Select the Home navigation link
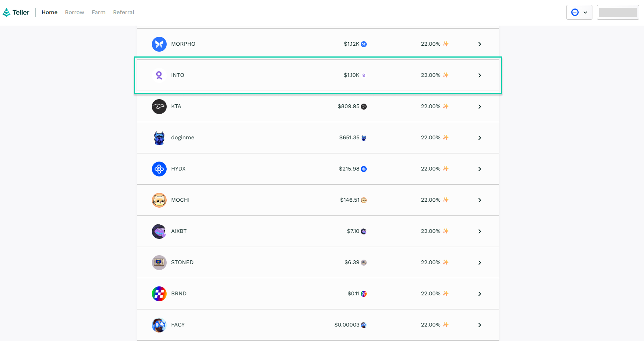Screen dimensions: 644x341 click(49, 12)
